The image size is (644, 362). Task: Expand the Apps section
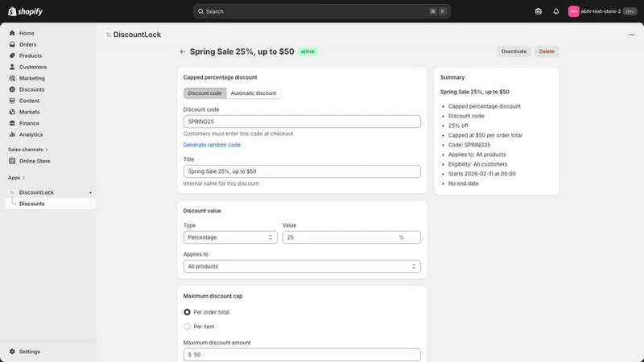[x=16, y=178]
